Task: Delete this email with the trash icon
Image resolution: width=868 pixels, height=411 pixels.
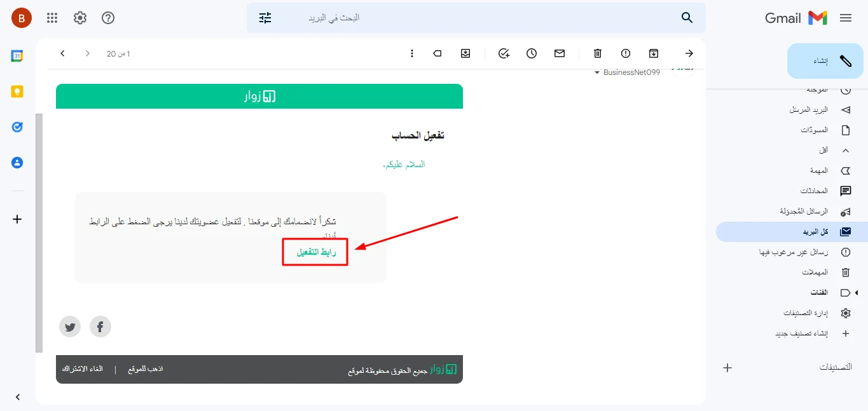Action: click(598, 53)
